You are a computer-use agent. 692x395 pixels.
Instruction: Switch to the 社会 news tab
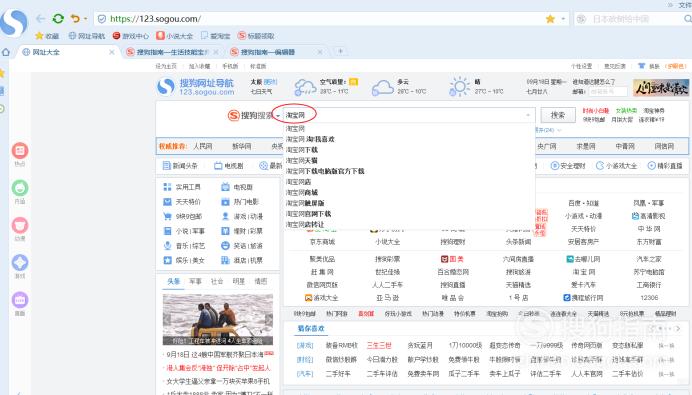[x=217, y=282]
